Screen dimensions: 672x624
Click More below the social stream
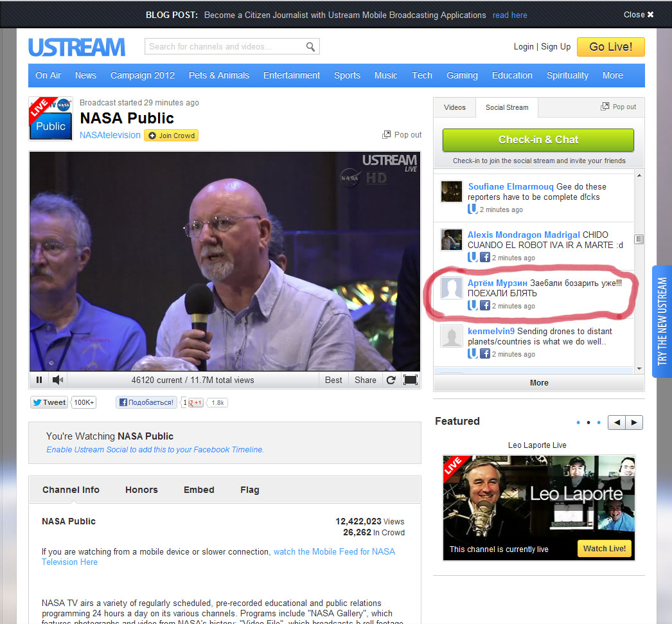coord(539,383)
